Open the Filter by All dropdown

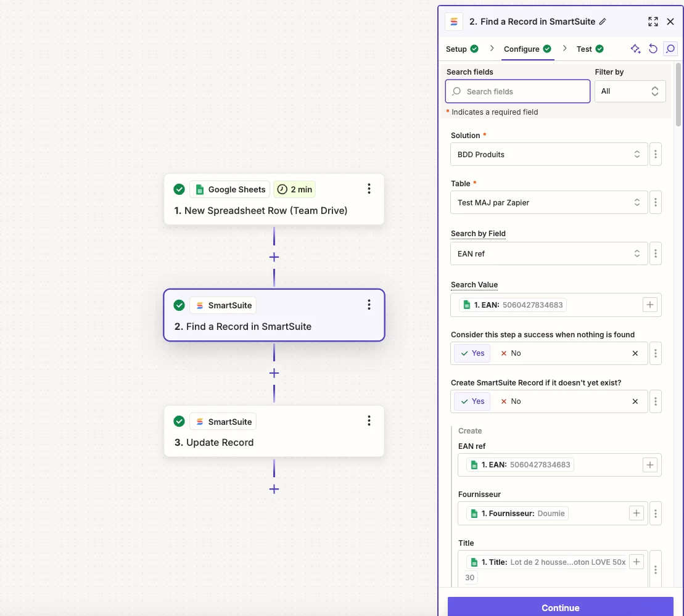[630, 91]
